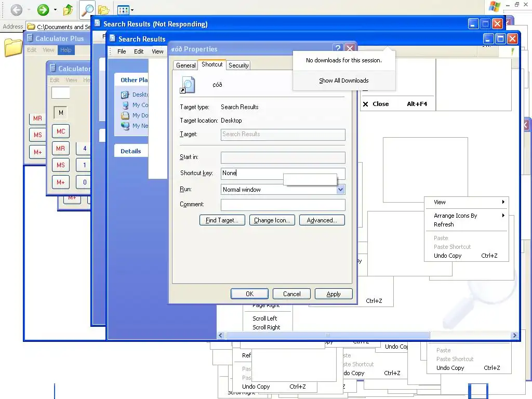Click the scrollbar left arrow
532x399 pixels.
click(220, 335)
